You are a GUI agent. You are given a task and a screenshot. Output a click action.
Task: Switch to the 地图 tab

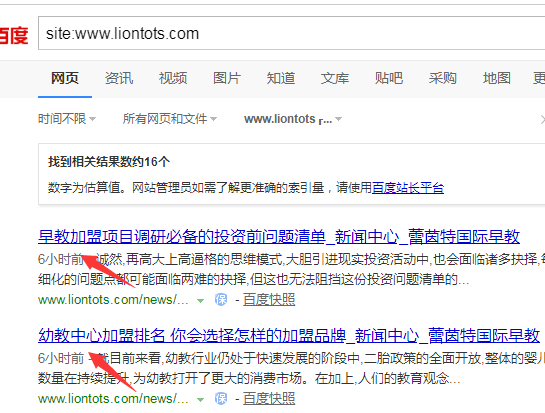click(497, 78)
